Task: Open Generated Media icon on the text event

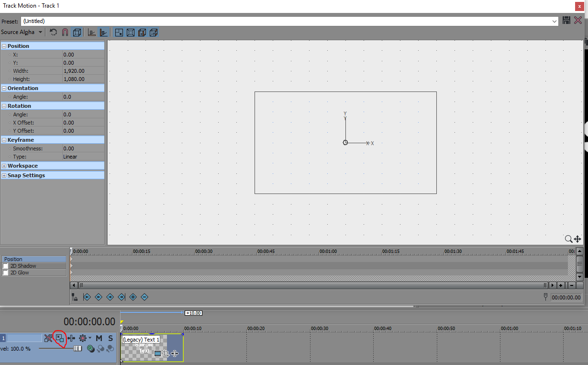Action: click(157, 353)
